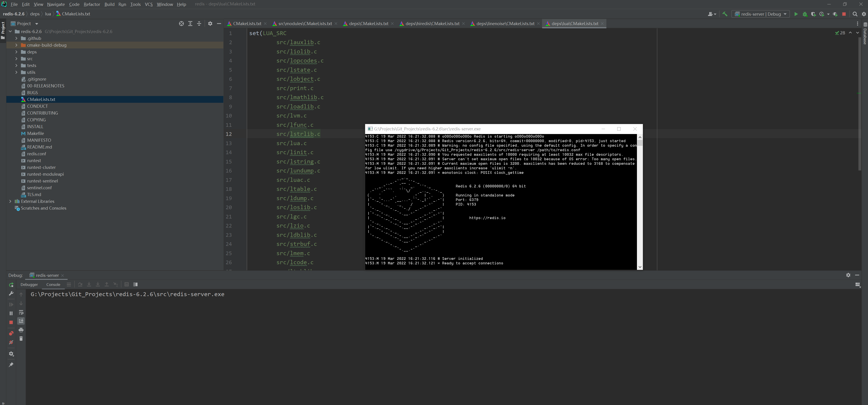Click Run with Valgrind Memcheck icon
The width and height of the screenshot is (868, 405).
coord(835,14)
